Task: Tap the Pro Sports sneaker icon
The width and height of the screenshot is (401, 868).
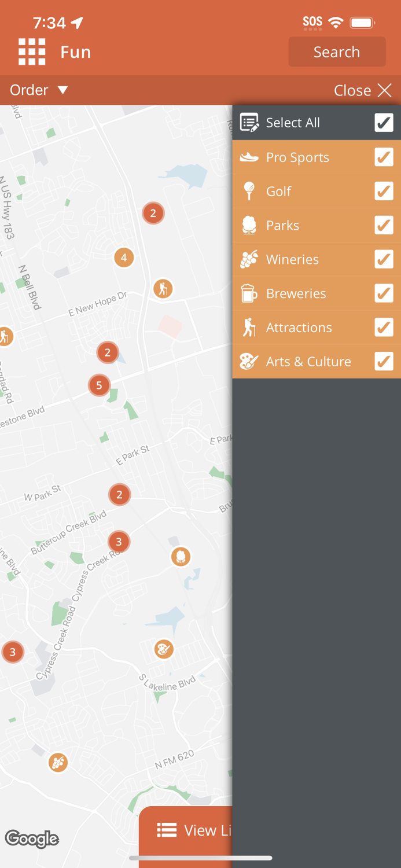Action: pyautogui.click(x=249, y=157)
